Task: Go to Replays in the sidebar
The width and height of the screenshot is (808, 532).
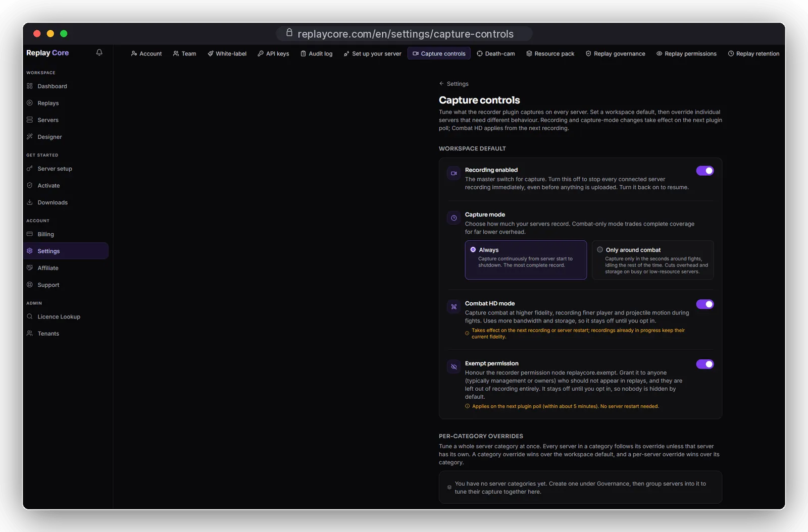Action: coord(66,103)
